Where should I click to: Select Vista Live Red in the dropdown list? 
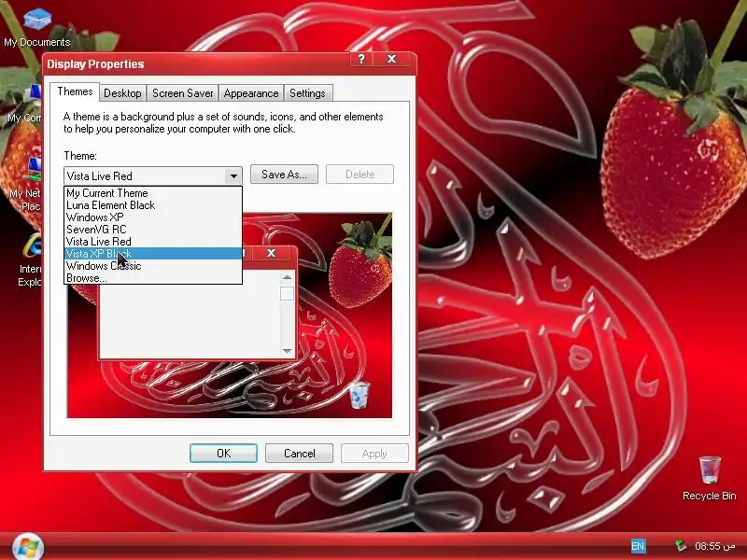point(153,242)
